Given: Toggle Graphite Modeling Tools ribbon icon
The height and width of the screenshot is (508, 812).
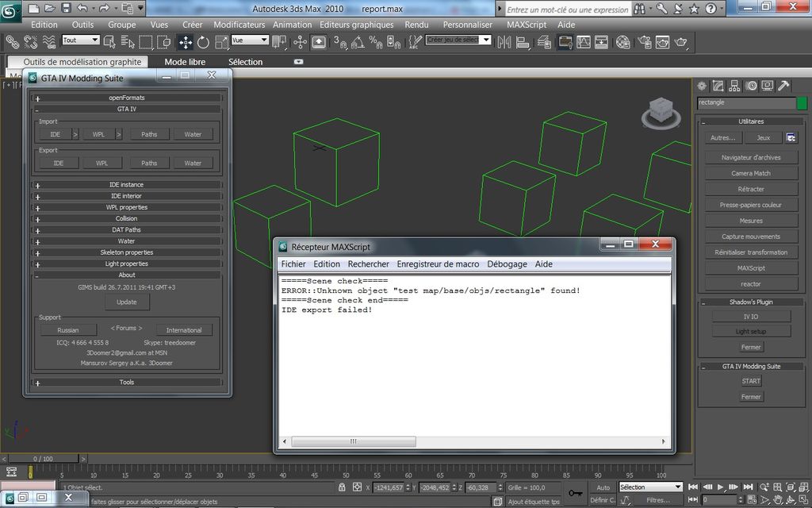Looking at the screenshot, I should tap(565, 42).
